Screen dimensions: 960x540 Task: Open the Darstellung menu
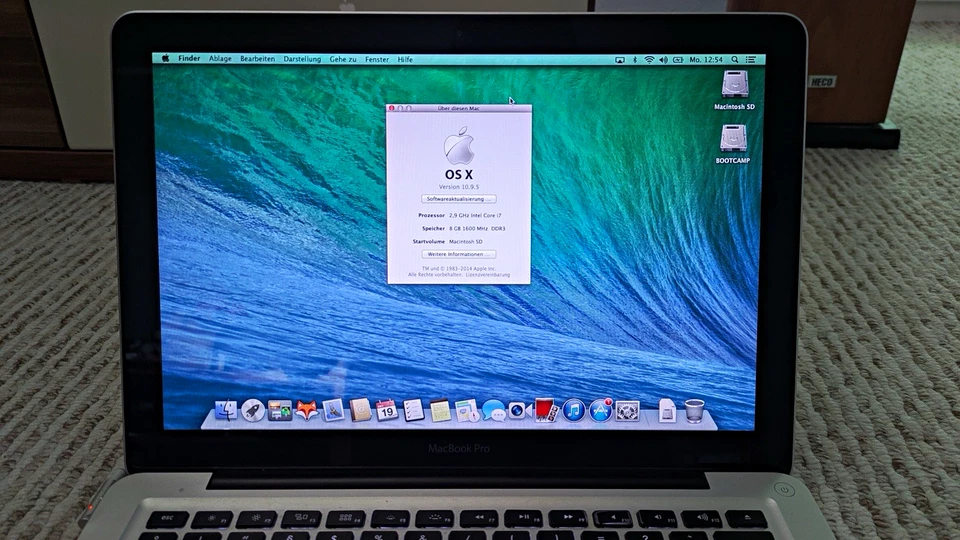tap(302, 59)
